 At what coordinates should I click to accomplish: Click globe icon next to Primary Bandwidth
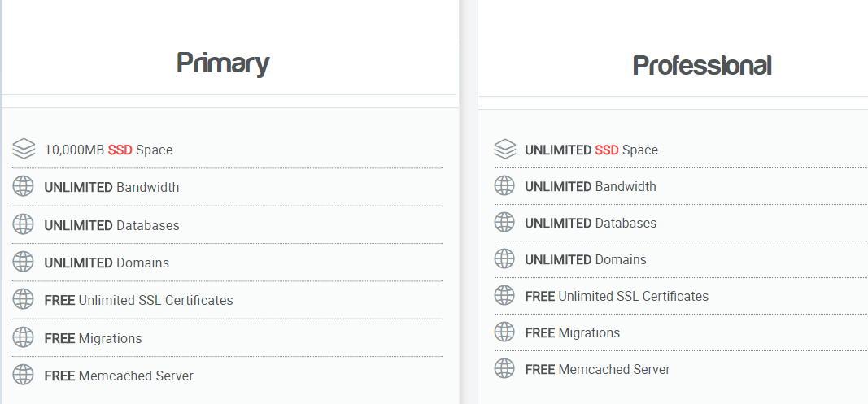(x=24, y=186)
